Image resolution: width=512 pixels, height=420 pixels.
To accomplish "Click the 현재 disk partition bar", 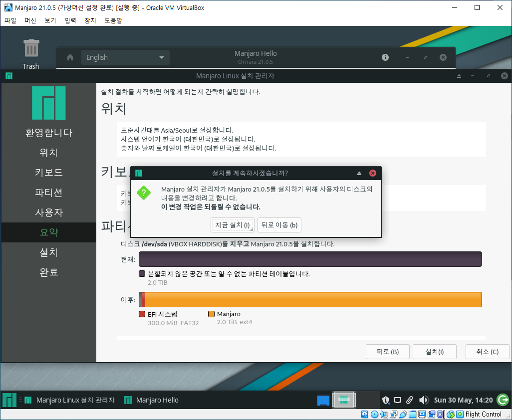I will coord(310,259).
